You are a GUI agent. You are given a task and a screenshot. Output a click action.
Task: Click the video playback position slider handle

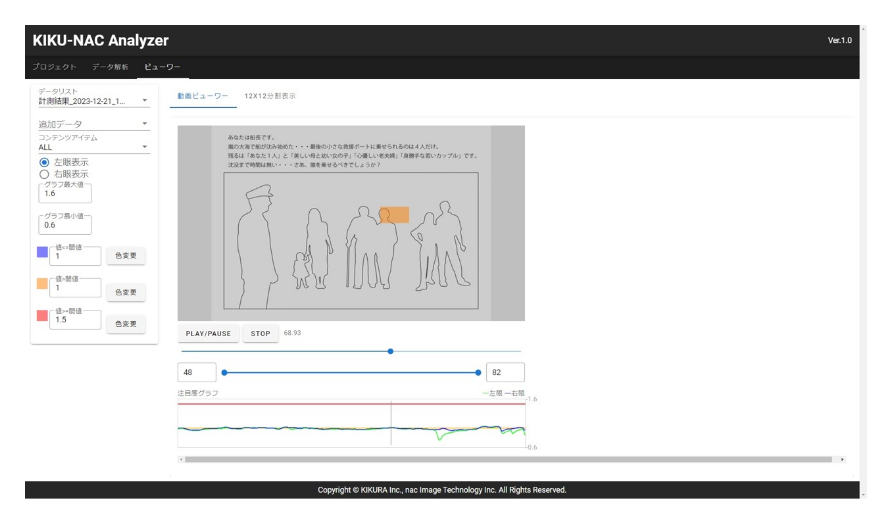(390, 351)
